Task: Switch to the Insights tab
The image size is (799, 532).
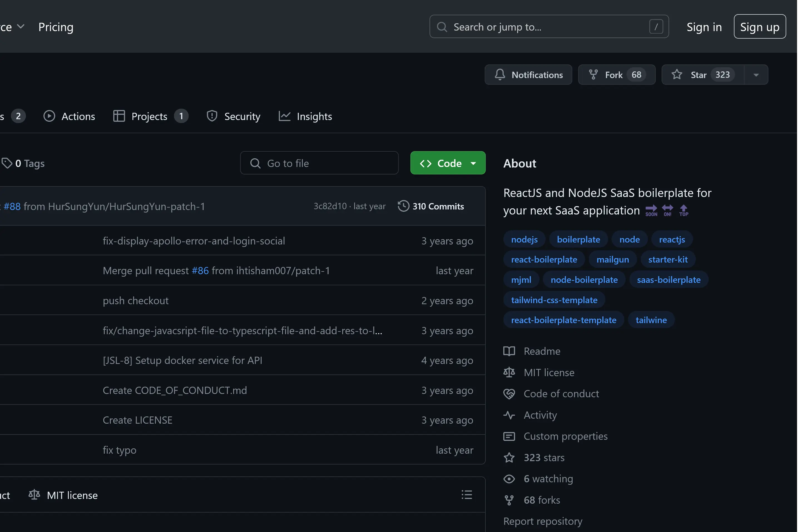Action: 305,116
